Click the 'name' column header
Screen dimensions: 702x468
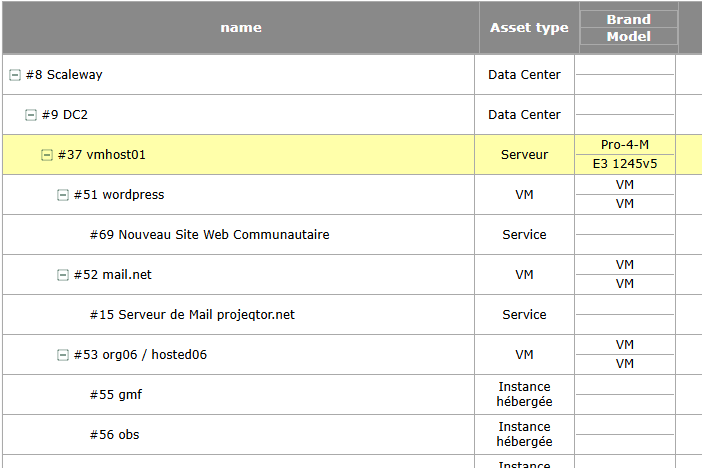pos(241,28)
